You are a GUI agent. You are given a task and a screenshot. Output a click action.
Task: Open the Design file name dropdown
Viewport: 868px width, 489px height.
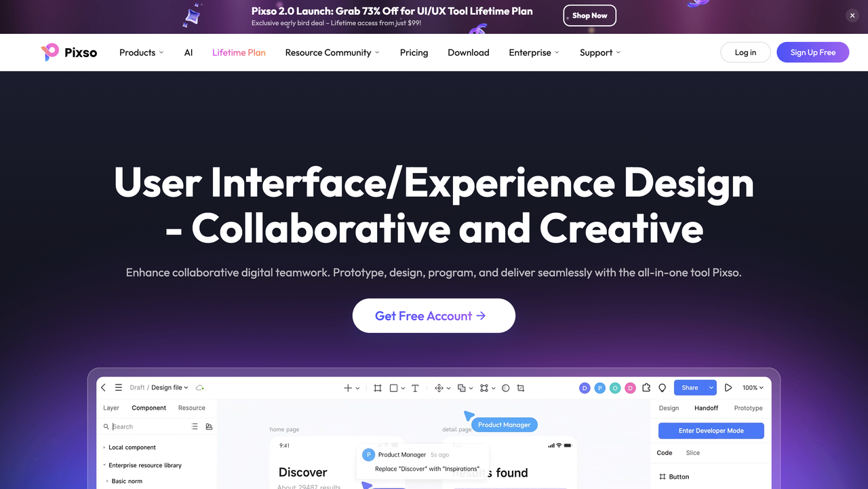[170, 388]
